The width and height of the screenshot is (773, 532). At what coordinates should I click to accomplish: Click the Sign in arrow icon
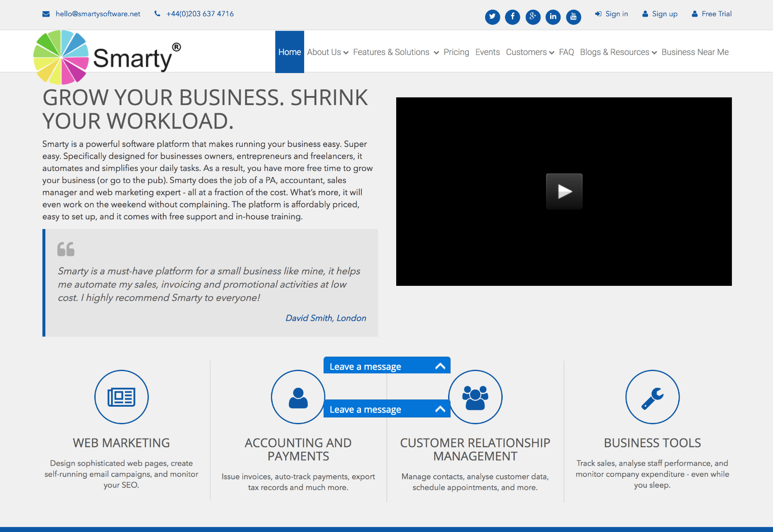(x=598, y=14)
